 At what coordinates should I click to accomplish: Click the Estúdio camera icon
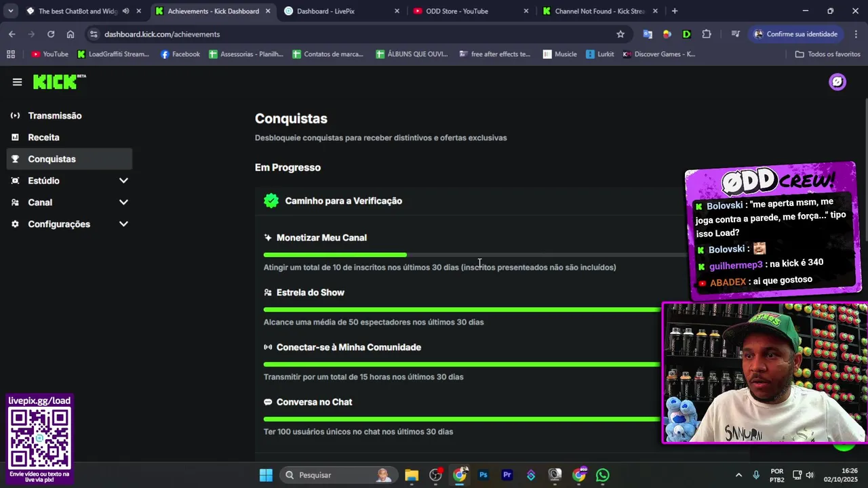click(16, 181)
